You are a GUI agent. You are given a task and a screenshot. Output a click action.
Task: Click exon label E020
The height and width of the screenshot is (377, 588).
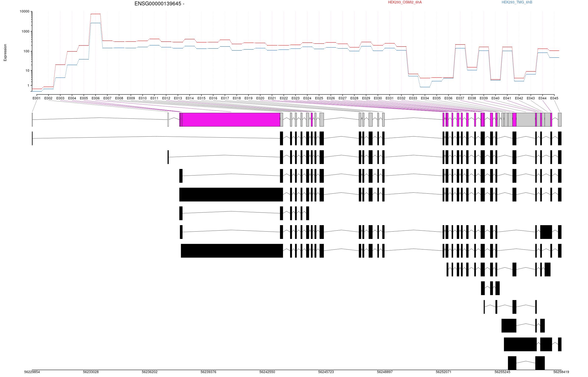pos(260,98)
